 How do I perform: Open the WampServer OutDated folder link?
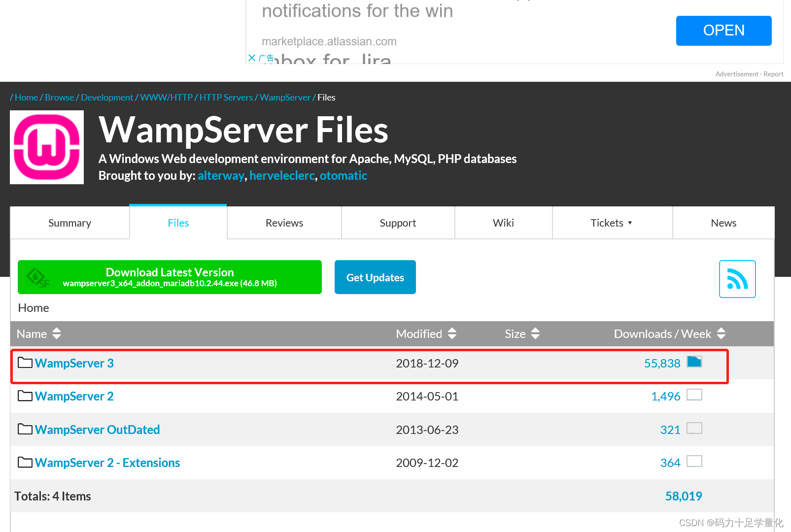pyautogui.click(x=98, y=430)
